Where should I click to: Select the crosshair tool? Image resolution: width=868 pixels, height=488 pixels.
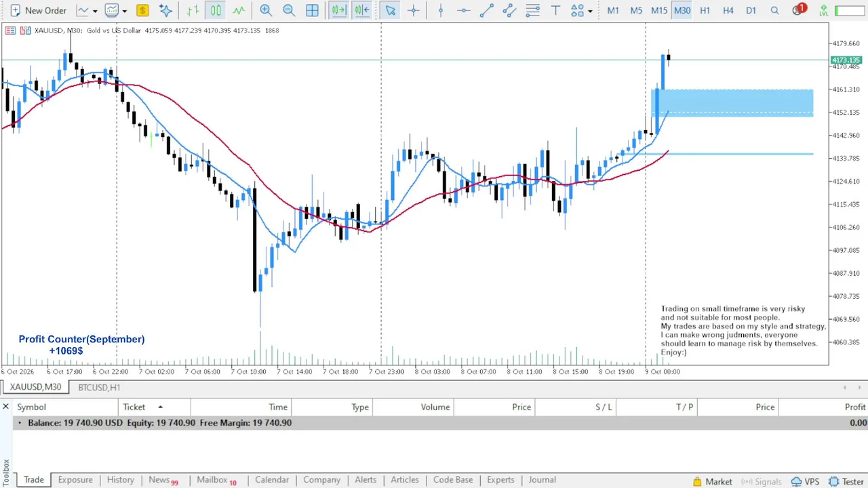click(413, 10)
